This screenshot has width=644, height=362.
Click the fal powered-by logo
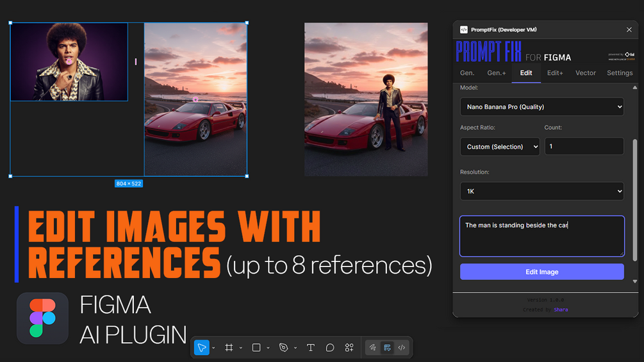(630, 54)
